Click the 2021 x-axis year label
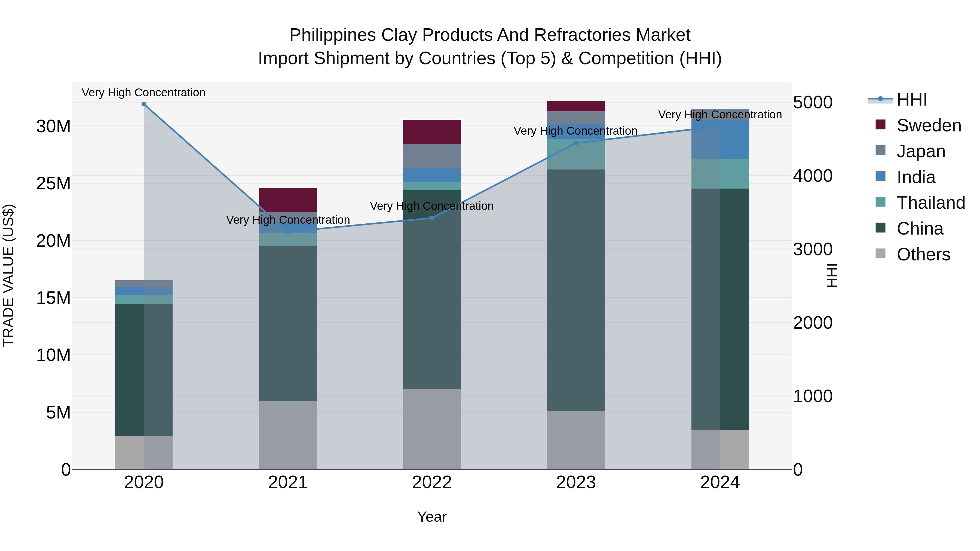Screen dimensions: 980x551 click(x=288, y=482)
